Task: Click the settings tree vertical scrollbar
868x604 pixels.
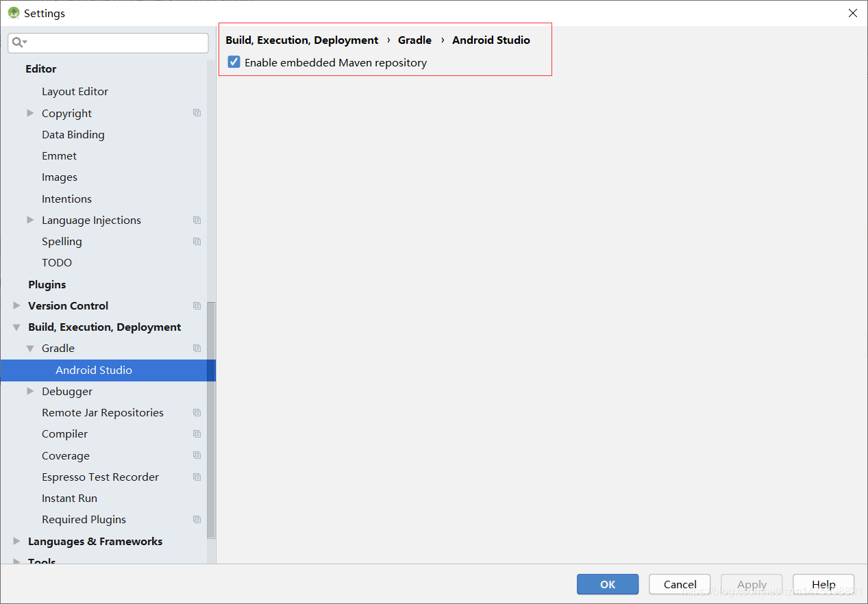Action: point(211,419)
